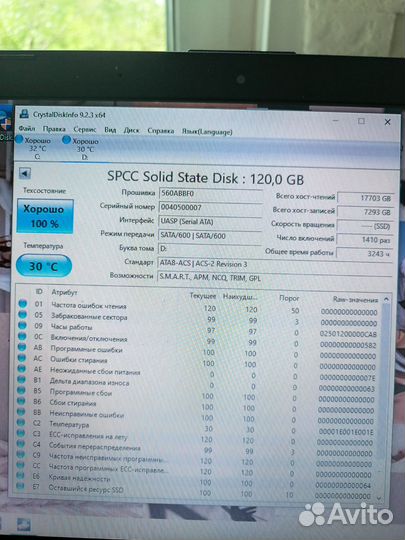Click the previous disk arrow button
Screen dimensions: 405x540
(25, 173)
